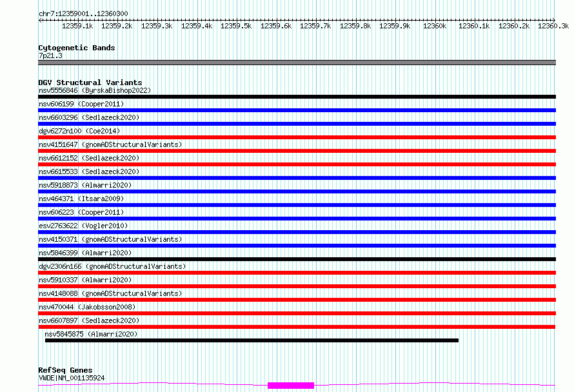This screenshot has height=392, width=574.
Task: Open nsv4150371 (gnomADStructuralVariants) label
Action: [110, 239]
